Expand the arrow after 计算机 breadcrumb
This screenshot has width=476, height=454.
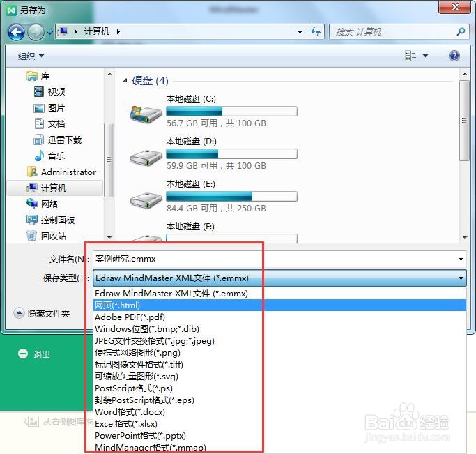[118, 31]
